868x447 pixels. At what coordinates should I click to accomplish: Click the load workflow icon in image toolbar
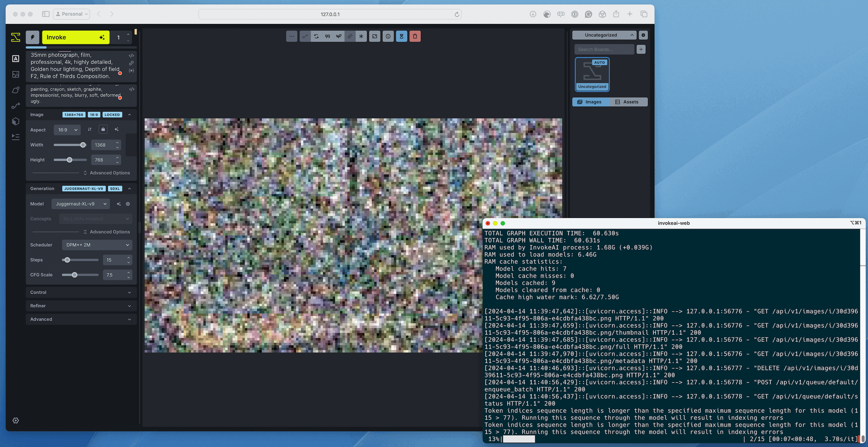click(x=305, y=36)
